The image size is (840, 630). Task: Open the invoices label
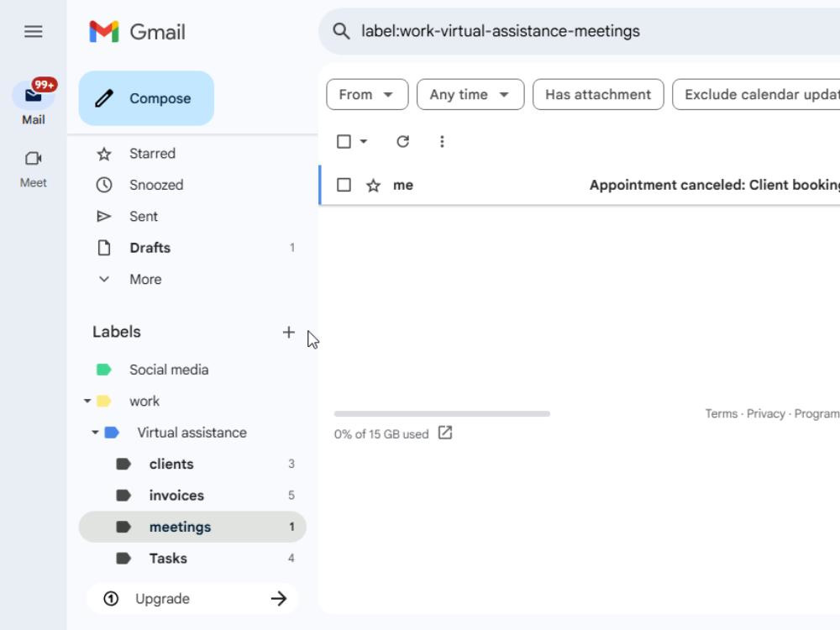[x=193, y=496]
